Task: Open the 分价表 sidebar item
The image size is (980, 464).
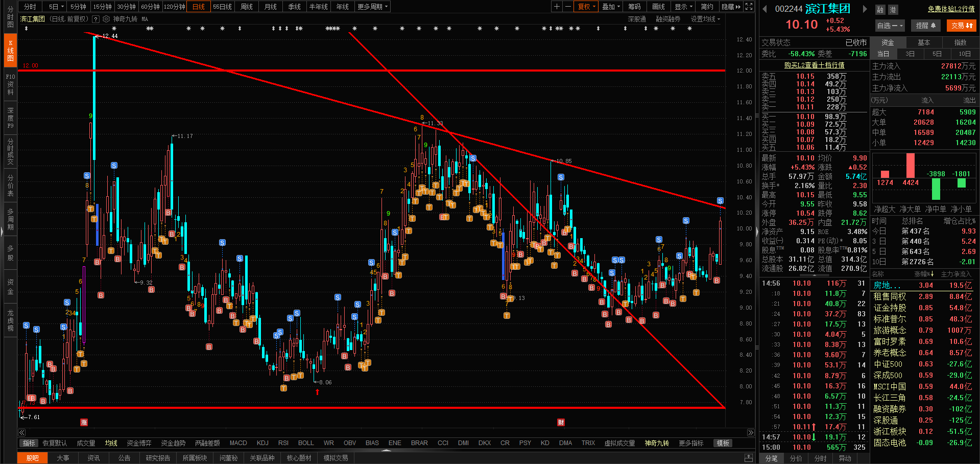Action: 10,185
